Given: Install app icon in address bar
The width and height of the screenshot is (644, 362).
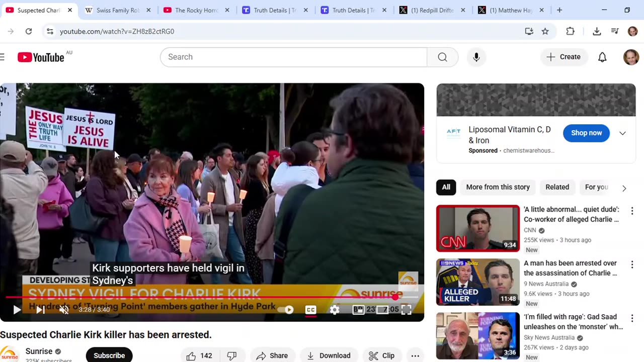Looking at the screenshot, I should [529, 31].
